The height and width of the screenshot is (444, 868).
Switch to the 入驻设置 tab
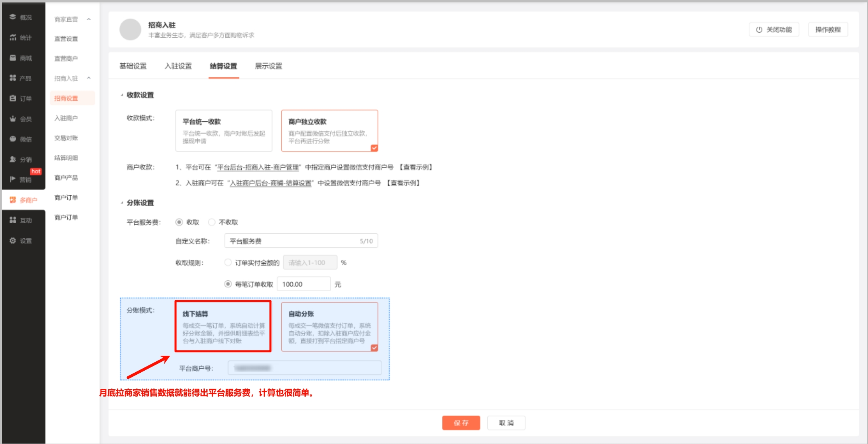[178, 66]
